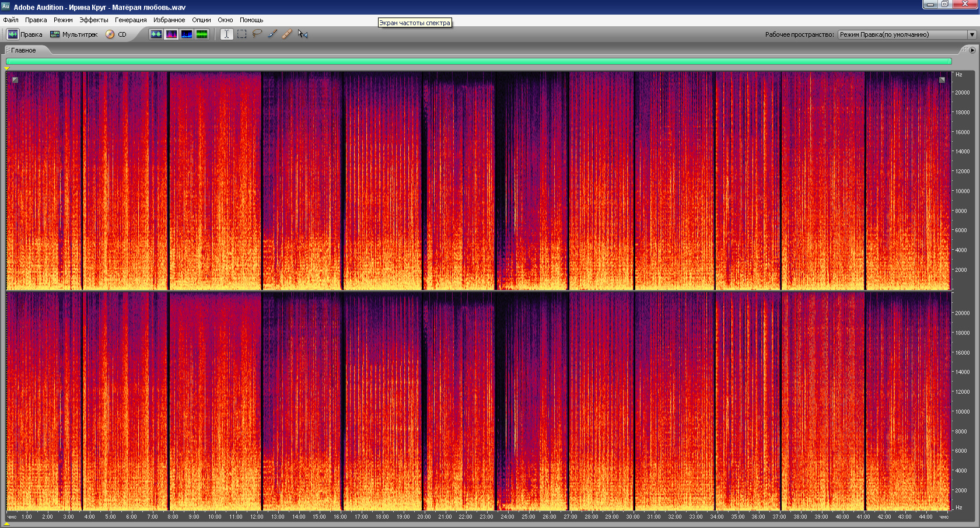Select the Lasso Selection tool

pyautogui.click(x=257, y=34)
